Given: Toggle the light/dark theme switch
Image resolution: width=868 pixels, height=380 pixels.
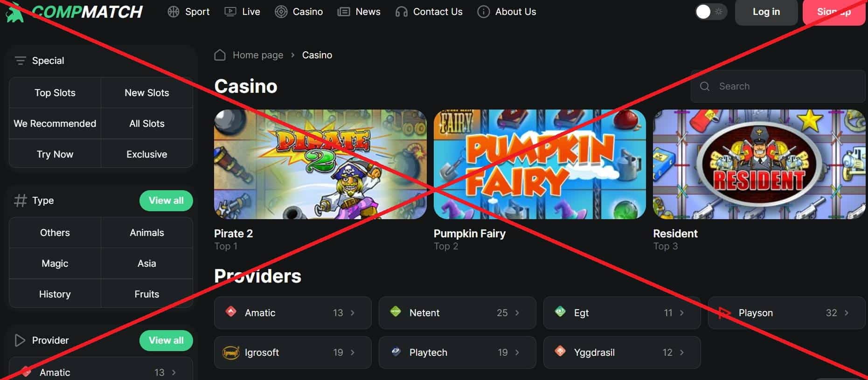Looking at the screenshot, I should point(710,12).
